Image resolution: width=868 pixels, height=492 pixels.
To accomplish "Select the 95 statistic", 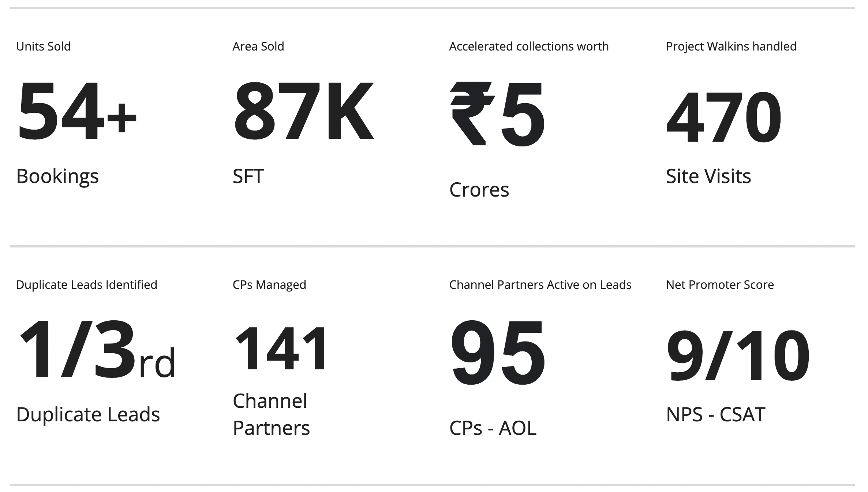I will pyautogui.click(x=498, y=352).
